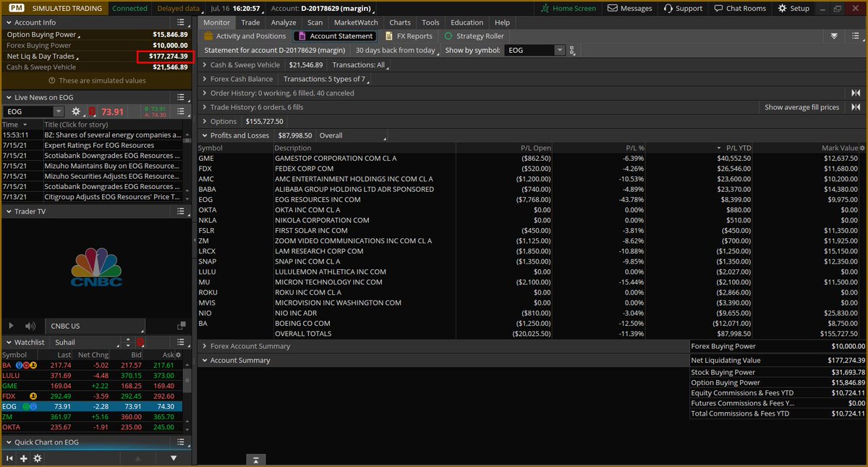Open the 30 days back from today selector
Viewport: 868px width, 467px height.
point(396,50)
